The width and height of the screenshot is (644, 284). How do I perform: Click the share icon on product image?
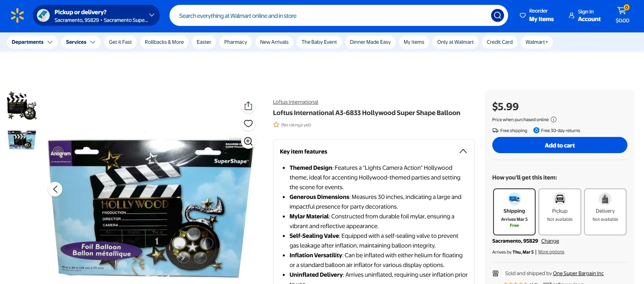[x=248, y=106]
